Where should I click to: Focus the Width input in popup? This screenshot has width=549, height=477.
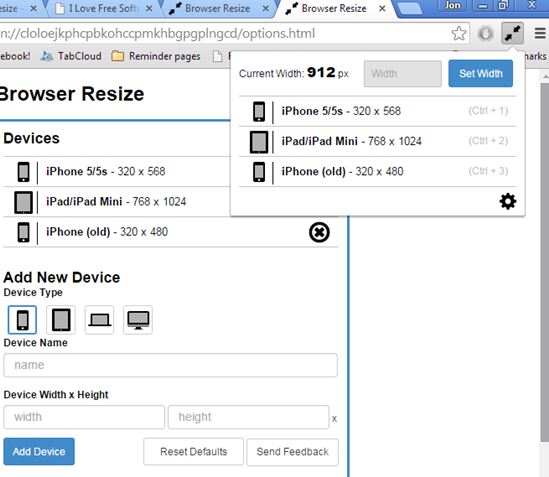(x=403, y=74)
